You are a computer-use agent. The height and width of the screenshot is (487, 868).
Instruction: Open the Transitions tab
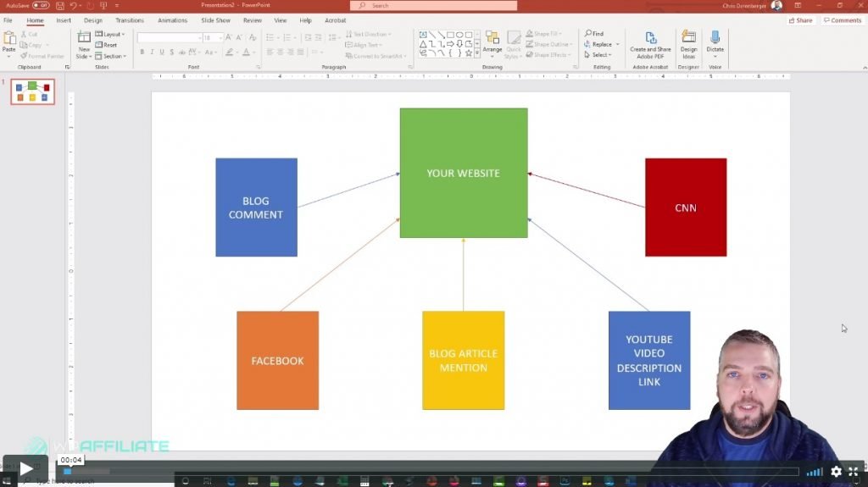(x=130, y=20)
